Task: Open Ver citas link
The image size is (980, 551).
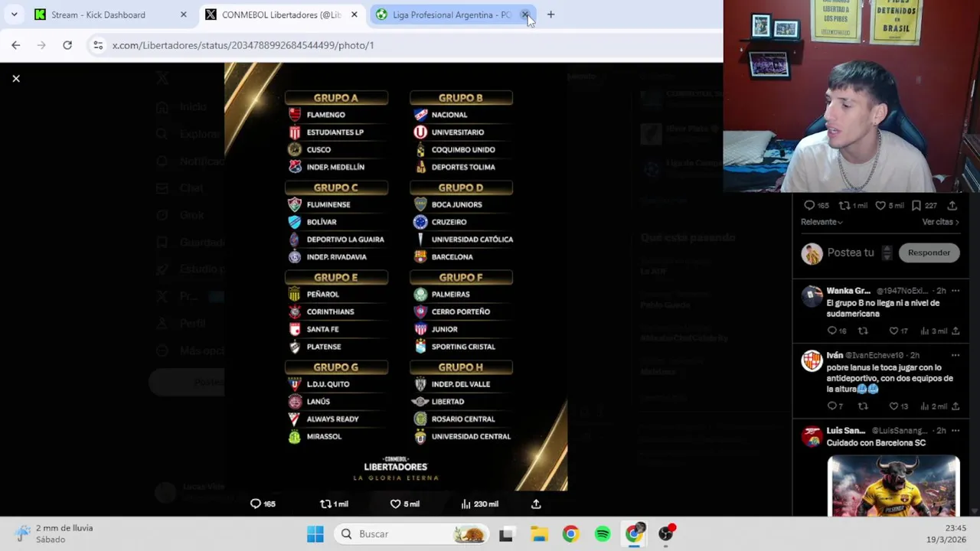Action: [941, 222]
